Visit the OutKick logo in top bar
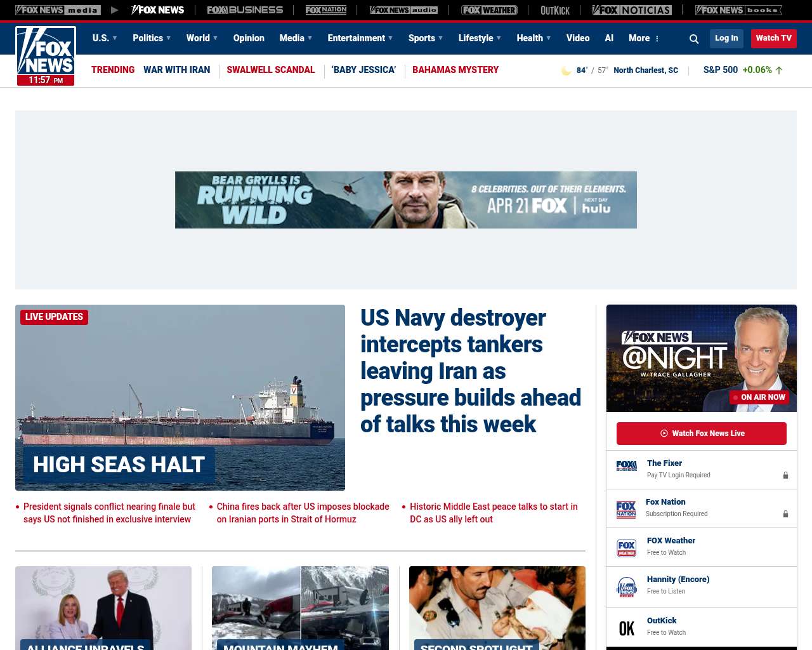 [x=555, y=10]
